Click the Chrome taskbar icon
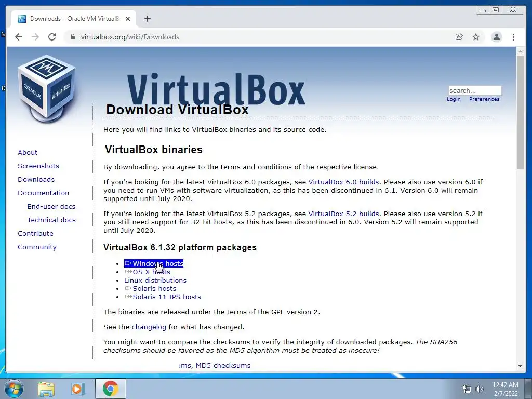The height and width of the screenshot is (399, 532). 110,389
